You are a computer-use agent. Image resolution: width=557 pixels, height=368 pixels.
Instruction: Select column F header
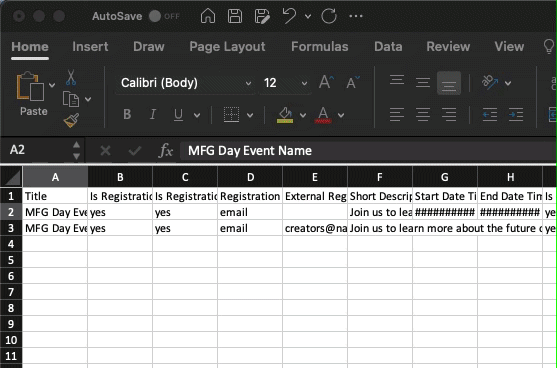tap(380, 177)
